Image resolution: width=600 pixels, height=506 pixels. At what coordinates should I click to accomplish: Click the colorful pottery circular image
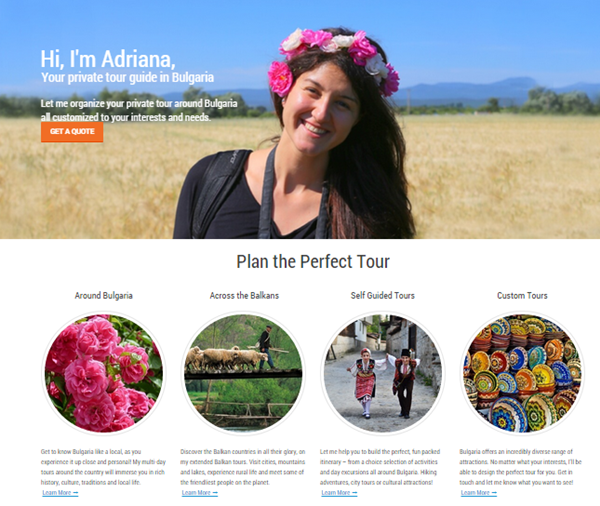click(522, 373)
